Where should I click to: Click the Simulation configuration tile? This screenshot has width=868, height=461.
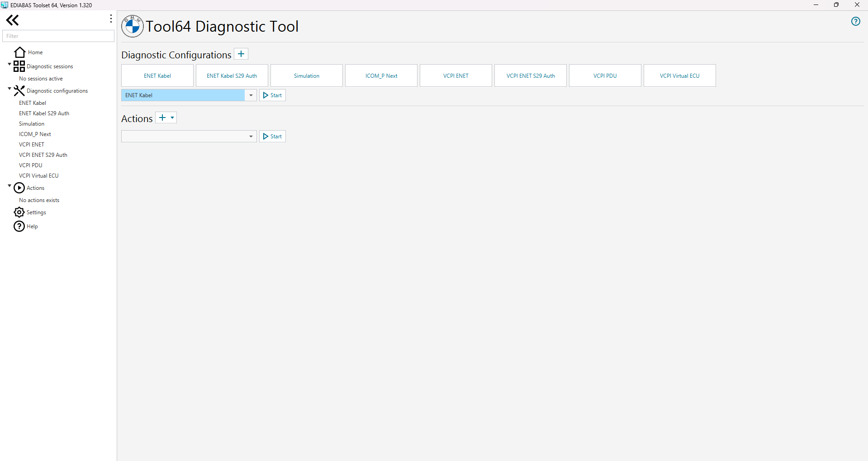click(x=306, y=75)
